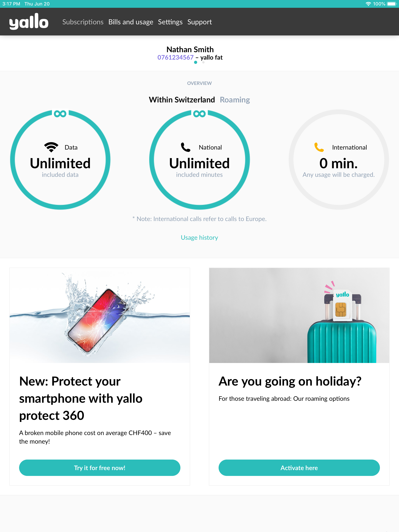
Task: Switch to the Within Switzerland tab
Action: [182, 100]
